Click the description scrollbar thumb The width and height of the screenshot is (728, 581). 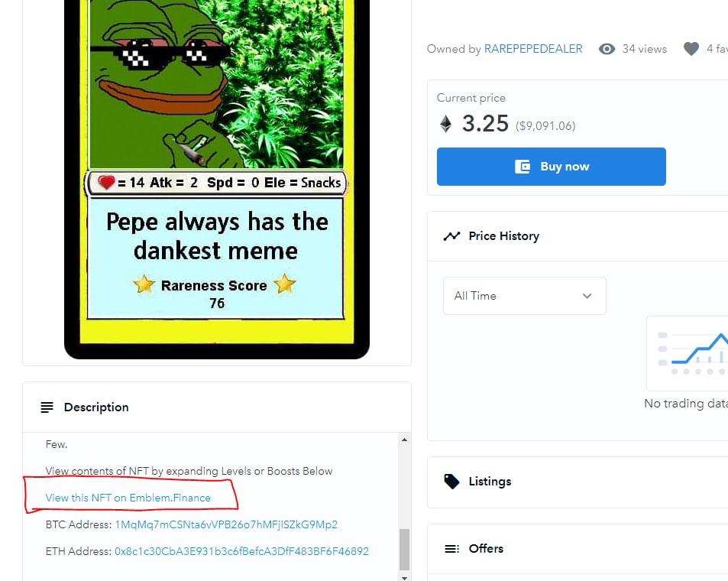click(x=404, y=550)
